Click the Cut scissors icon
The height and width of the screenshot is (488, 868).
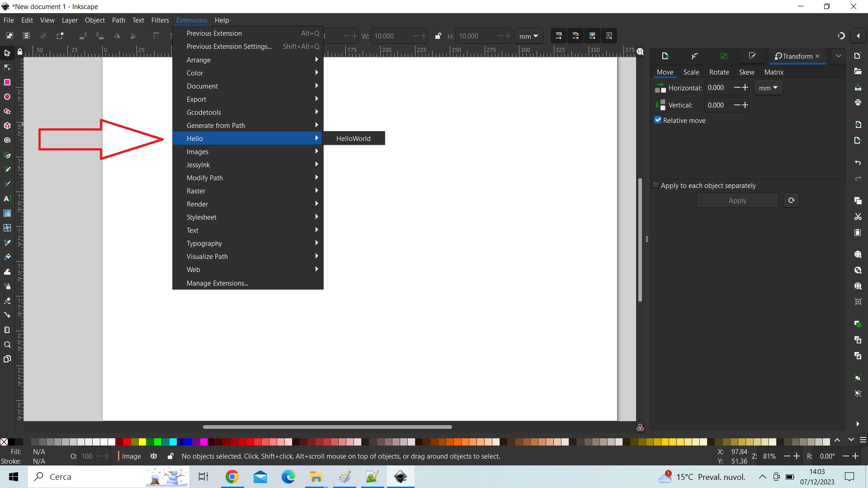tap(858, 217)
